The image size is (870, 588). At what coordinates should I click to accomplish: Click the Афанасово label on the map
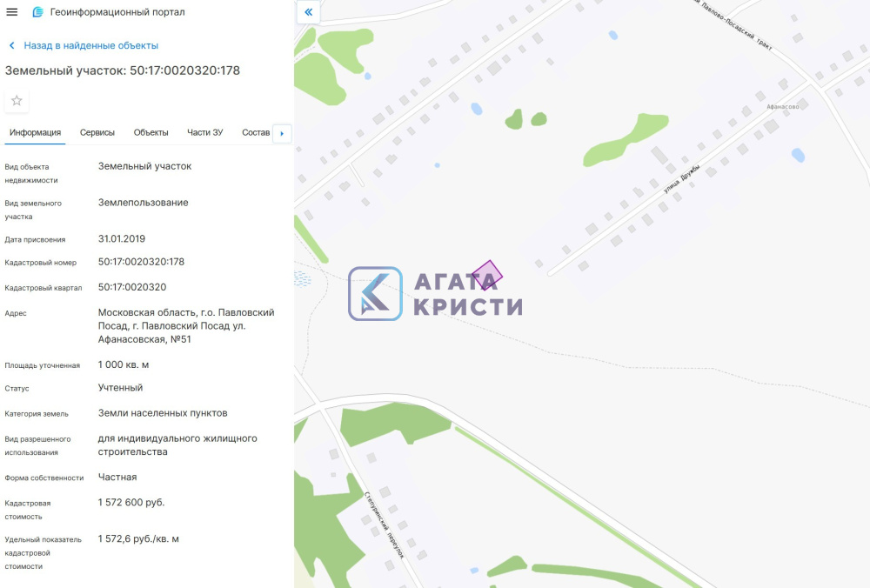pos(782,107)
